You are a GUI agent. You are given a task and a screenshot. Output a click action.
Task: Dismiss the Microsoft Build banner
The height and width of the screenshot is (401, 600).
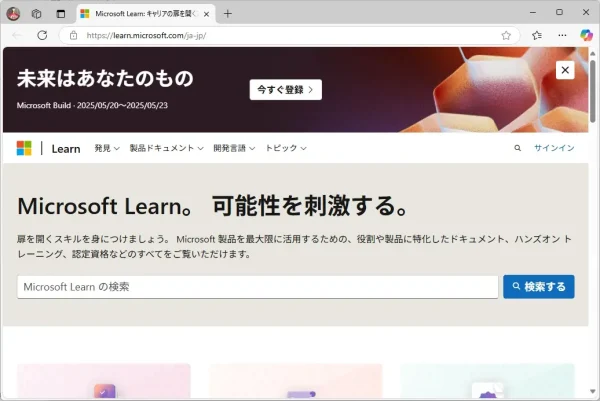tap(565, 70)
